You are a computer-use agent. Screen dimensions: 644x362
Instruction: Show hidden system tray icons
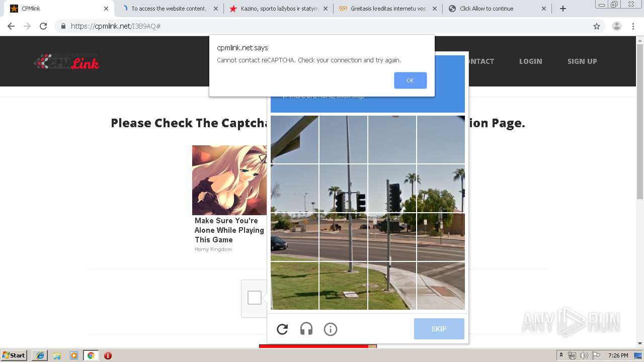coord(561,355)
